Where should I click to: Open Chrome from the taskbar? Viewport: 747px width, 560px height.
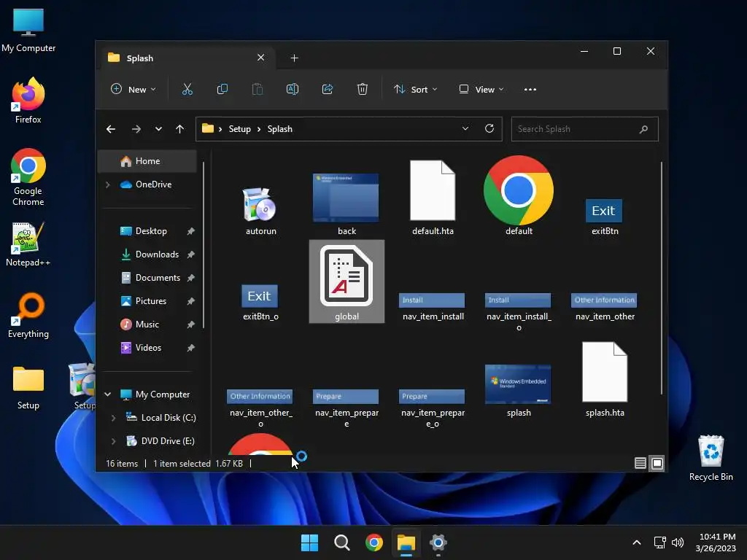tap(374, 542)
